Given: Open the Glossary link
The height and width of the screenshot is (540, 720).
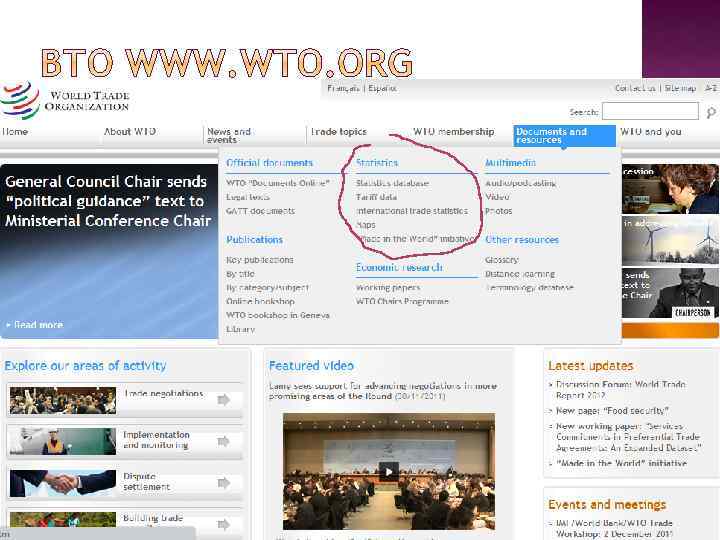Looking at the screenshot, I should coord(502,260).
